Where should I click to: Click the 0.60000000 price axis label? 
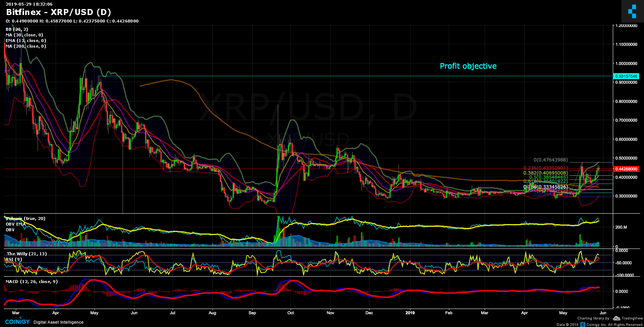626,139
